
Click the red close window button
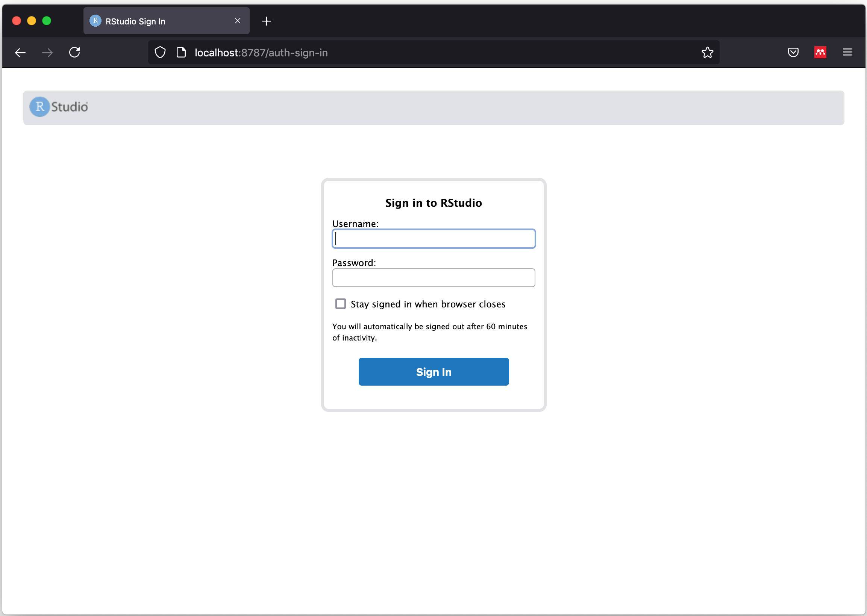pos(17,21)
